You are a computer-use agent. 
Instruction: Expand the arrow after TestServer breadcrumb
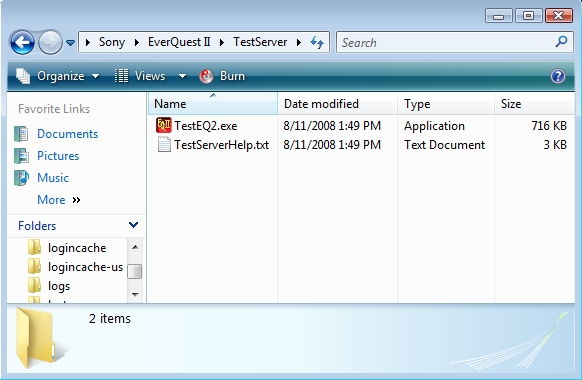click(x=299, y=42)
